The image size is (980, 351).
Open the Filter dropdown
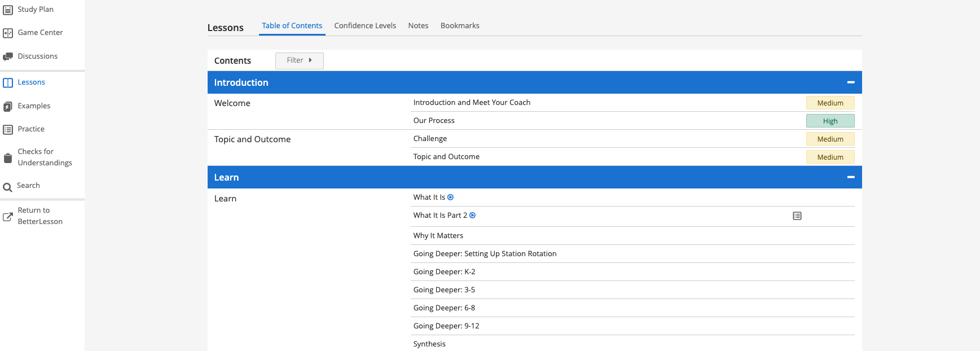coord(299,60)
